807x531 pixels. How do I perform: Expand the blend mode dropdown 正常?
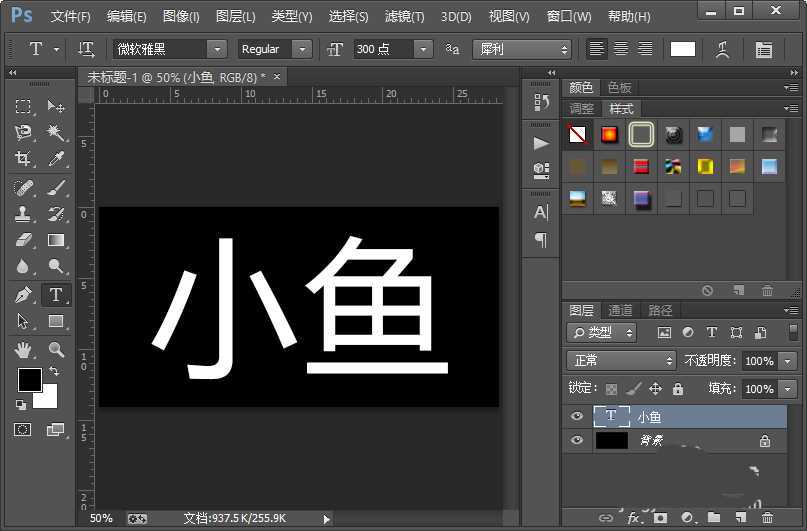[622, 360]
